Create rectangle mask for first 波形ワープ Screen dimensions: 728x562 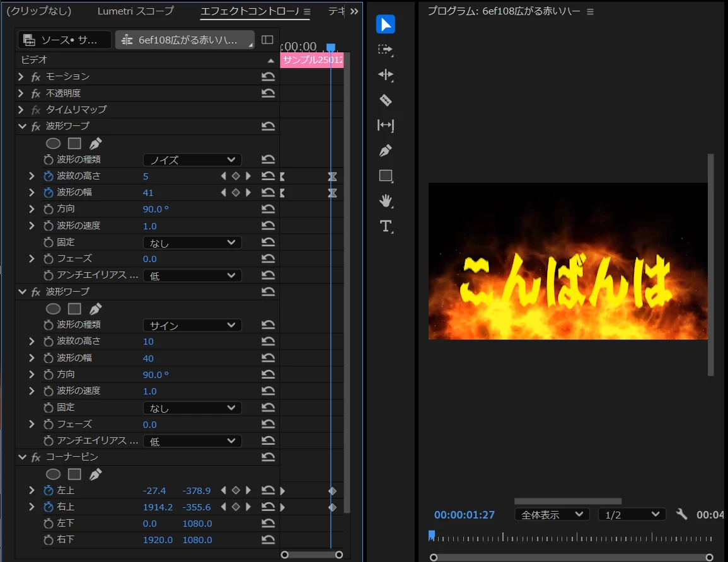click(x=74, y=144)
